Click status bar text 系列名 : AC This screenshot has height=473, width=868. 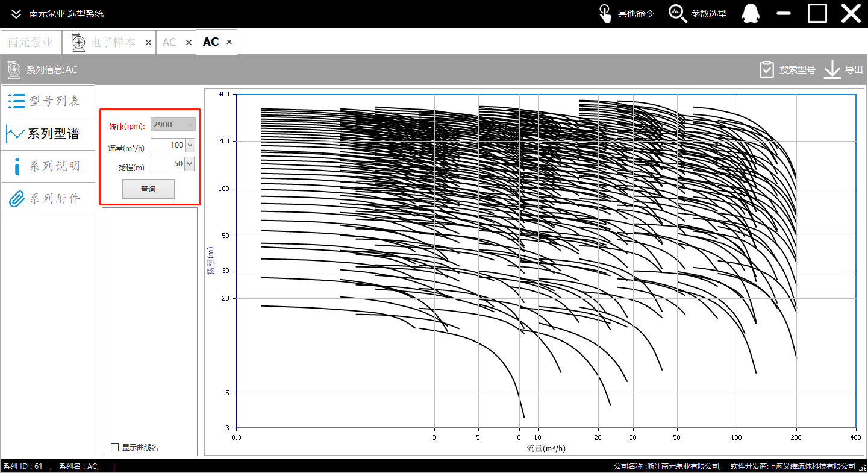[79, 466]
